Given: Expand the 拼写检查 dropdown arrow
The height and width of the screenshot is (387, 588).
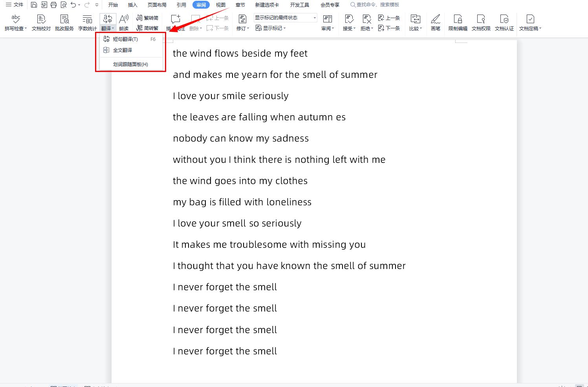Looking at the screenshot, I should pos(26,28).
